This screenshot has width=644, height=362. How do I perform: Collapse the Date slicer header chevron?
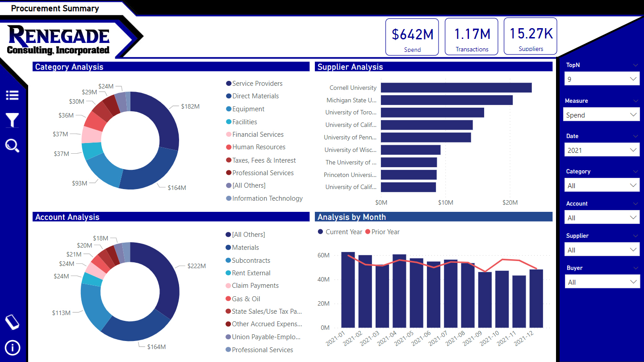(636, 136)
